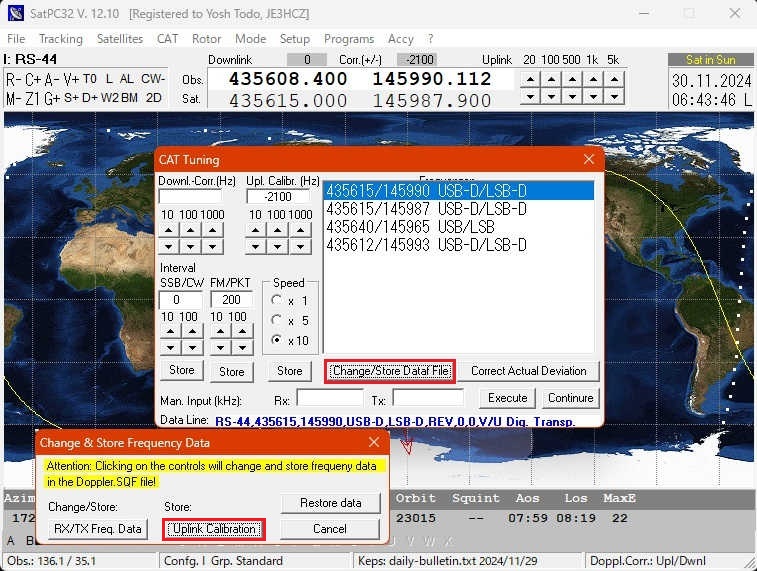This screenshot has height=571, width=757.
Task: Choose the x10 speed radio button
Action: click(x=276, y=341)
